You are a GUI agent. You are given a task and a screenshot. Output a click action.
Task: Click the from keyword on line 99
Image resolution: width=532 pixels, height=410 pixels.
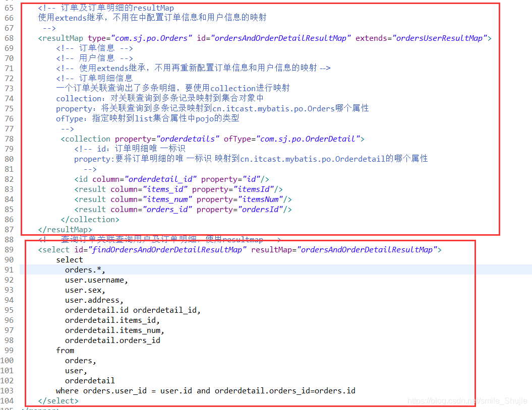(65, 351)
